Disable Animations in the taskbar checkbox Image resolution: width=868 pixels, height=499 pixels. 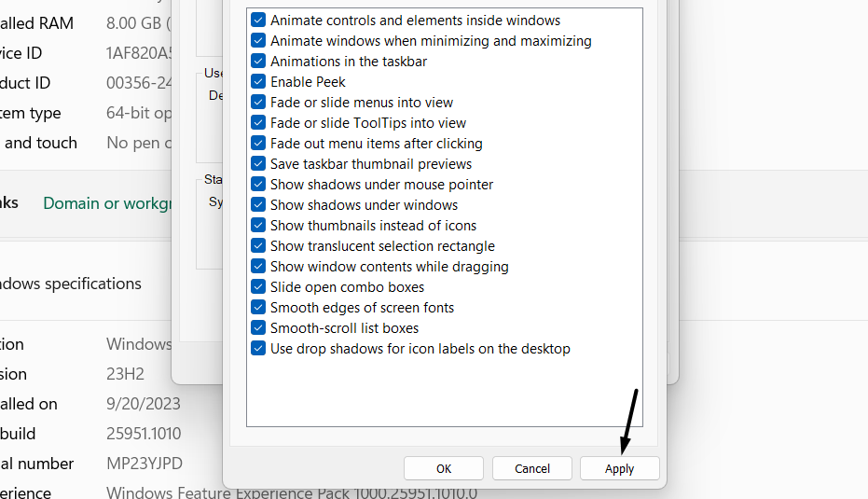coord(258,62)
